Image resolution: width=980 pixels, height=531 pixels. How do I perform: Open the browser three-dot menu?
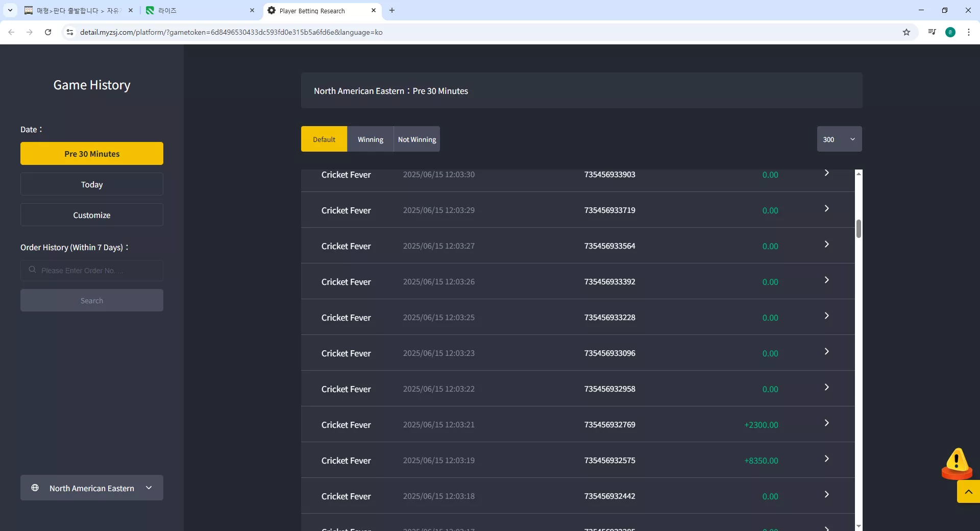click(969, 32)
